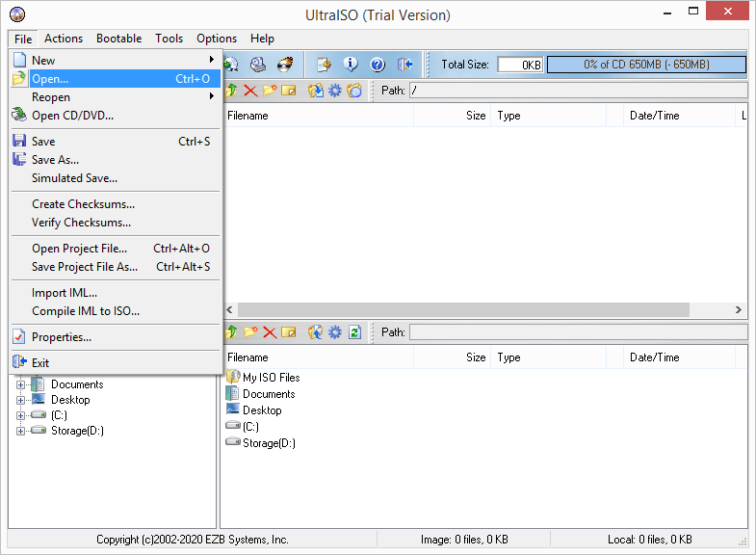Choose Simulated Save... menu entry
Screen dimensions: 756x555
[x=116, y=178]
